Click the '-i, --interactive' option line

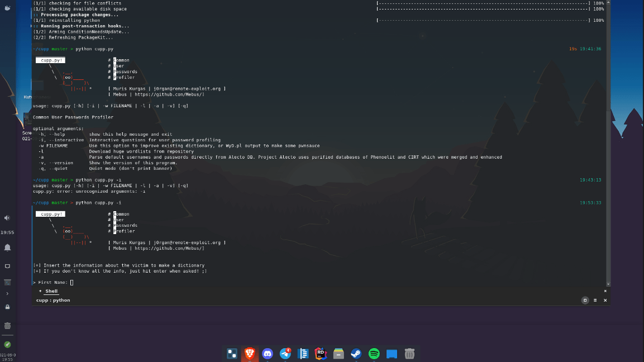click(130, 140)
